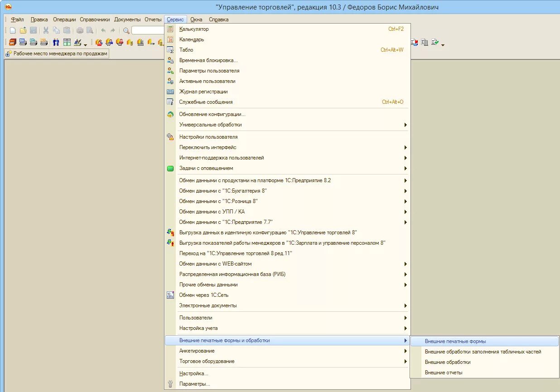Click the Paste clipboard toolbar icon

coord(67,30)
